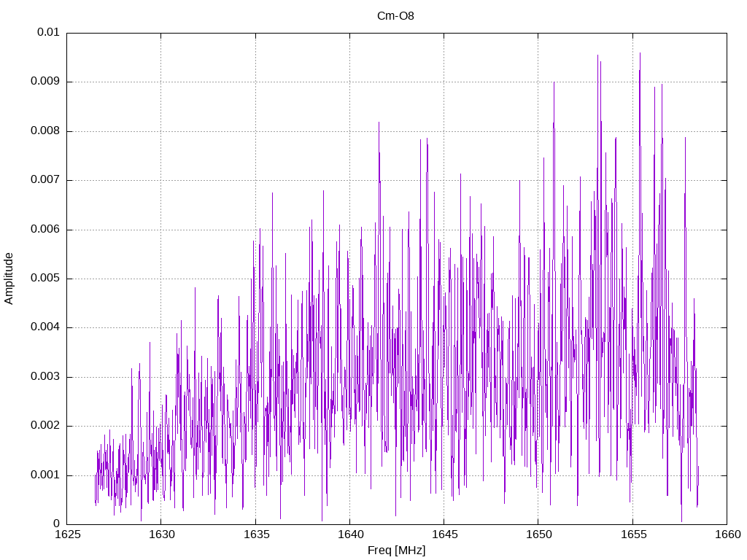747x560 pixels.
Task: Click the y-axis tick label "0.003"
Action: [x=45, y=376]
